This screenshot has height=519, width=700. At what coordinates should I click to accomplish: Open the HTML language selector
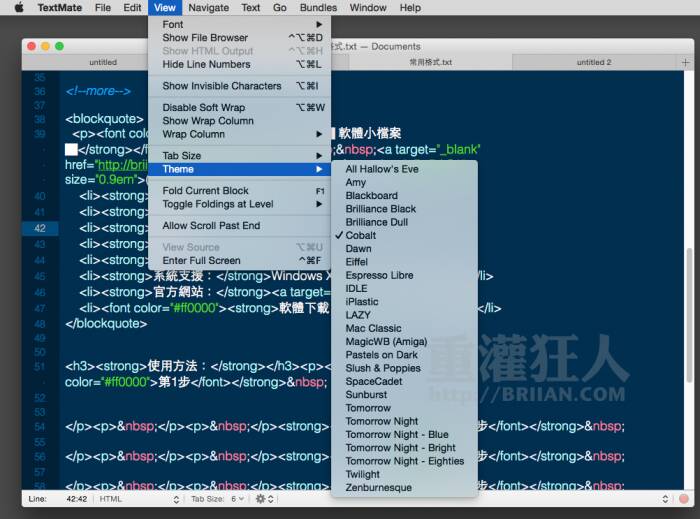point(139,499)
